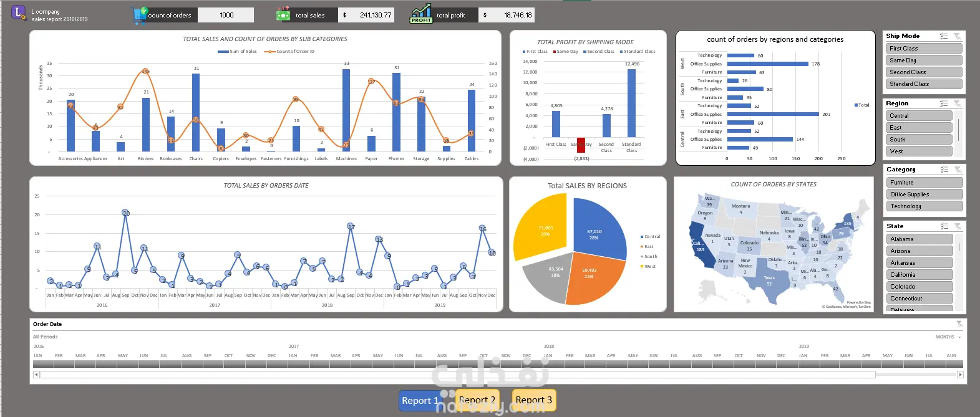Click the Machines sales bar

346,110
